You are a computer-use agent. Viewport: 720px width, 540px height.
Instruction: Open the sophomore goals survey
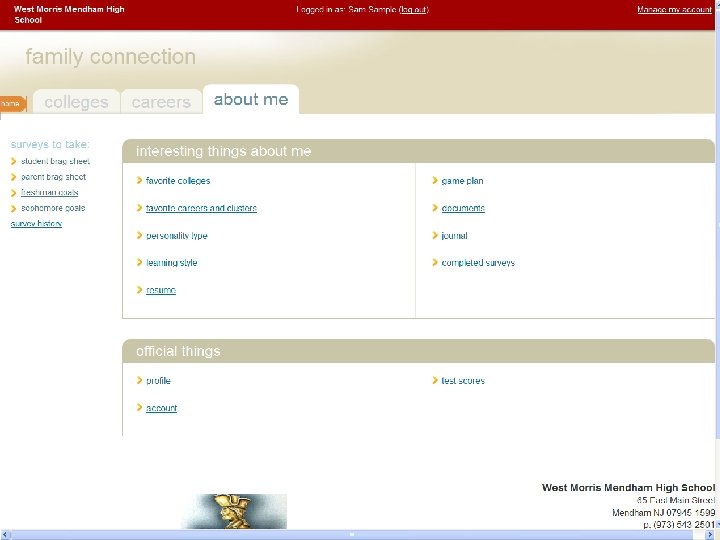[x=53, y=208]
